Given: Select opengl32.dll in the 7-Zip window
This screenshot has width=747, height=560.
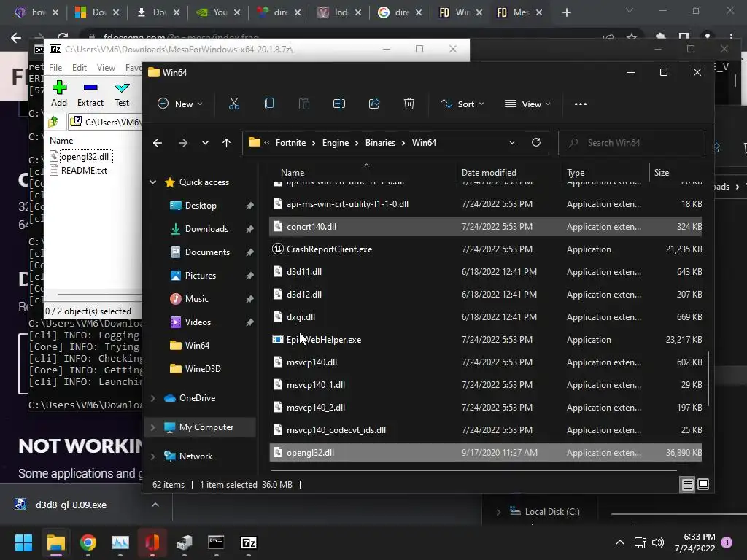Looking at the screenshot, I should 85,157.
